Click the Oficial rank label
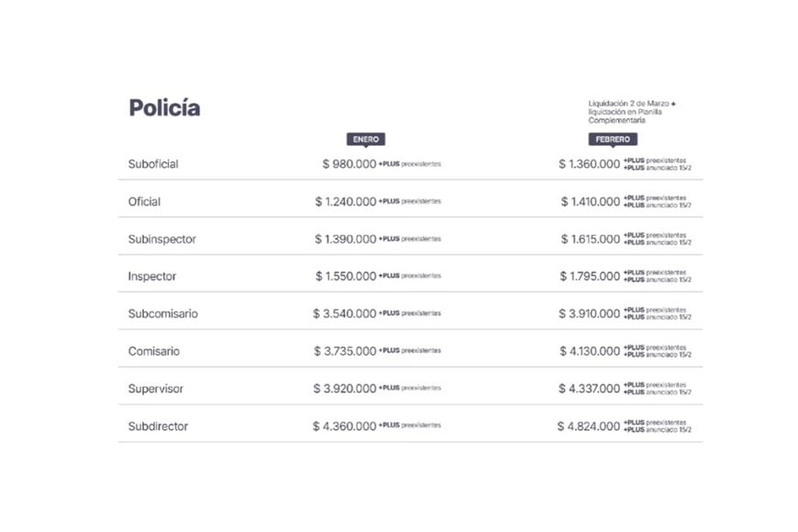This screenshot has width=798, height=532. pyautogui.click(x=144, y=202)
